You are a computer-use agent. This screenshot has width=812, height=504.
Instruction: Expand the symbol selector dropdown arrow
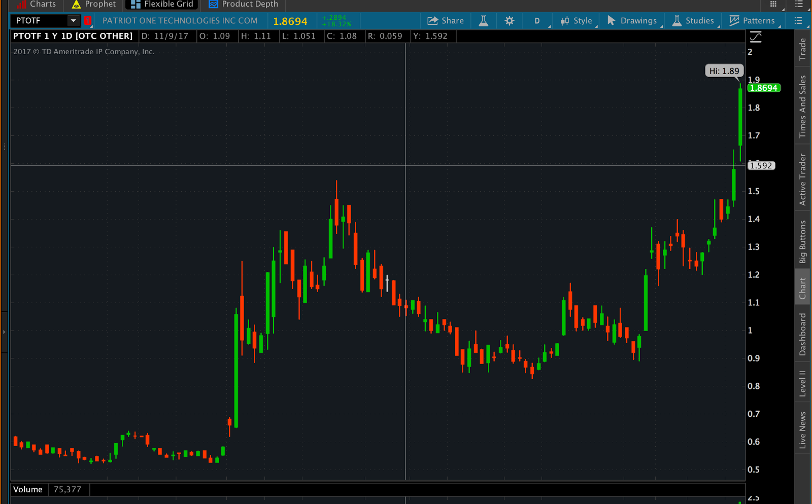[74, 21]
